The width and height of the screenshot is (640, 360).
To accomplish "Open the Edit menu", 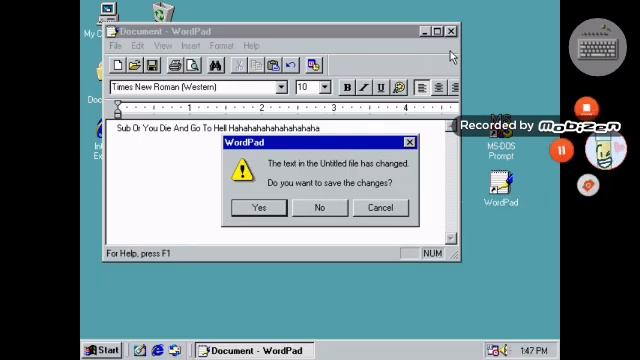I will tap(138, 46).
